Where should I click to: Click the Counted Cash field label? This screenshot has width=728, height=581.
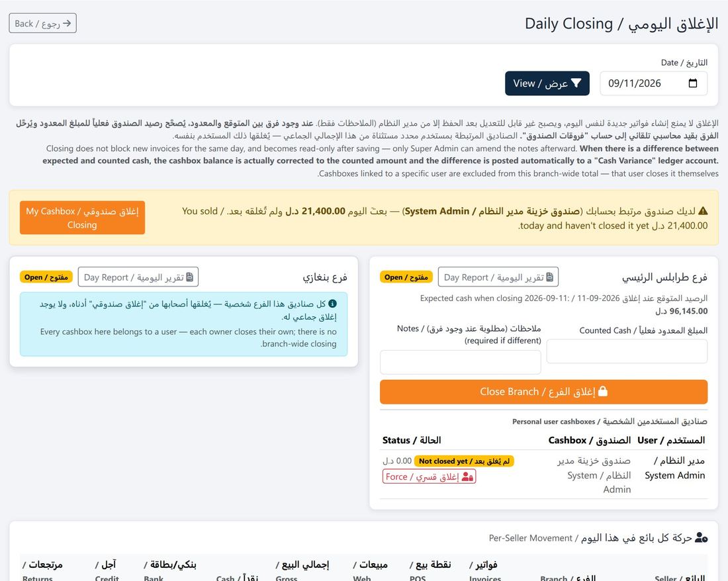pyautogui.click(x=643, y=330)
